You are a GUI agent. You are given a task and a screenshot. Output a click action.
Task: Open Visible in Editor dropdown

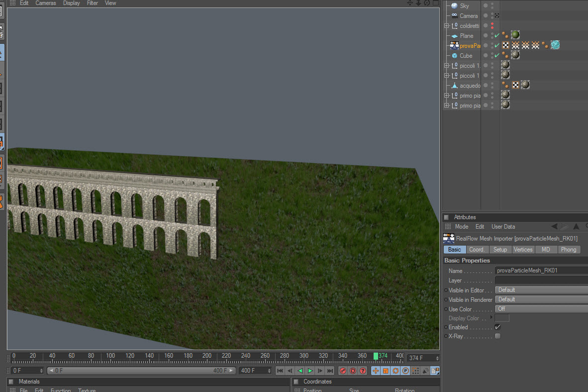(542, 290)
